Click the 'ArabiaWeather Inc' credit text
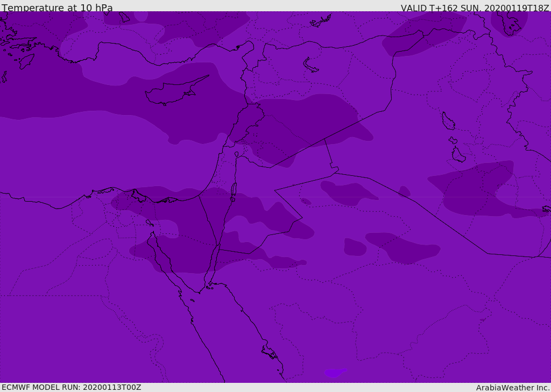 pyautogui.click(x=513, y=388)
